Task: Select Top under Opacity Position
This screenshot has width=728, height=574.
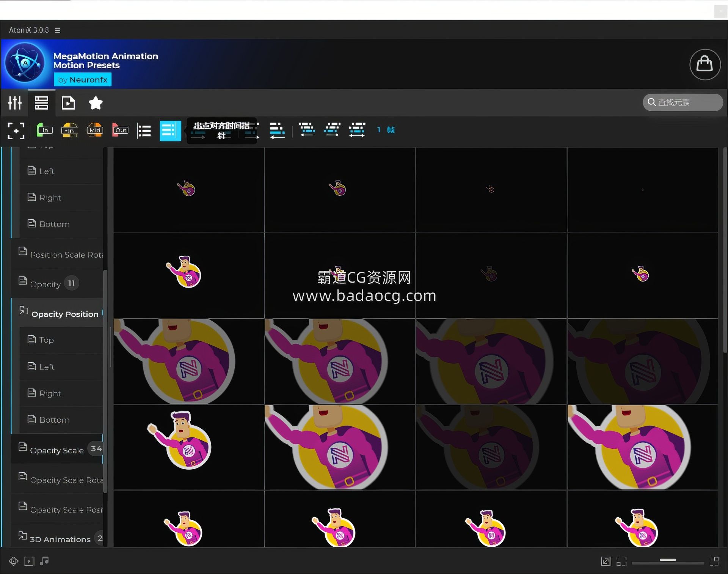Action: 61,340
